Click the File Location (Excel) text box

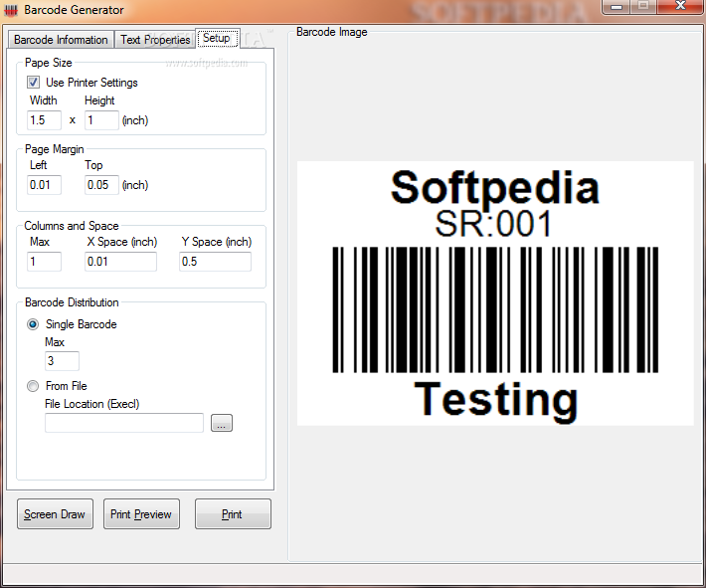tap(124, 423)
